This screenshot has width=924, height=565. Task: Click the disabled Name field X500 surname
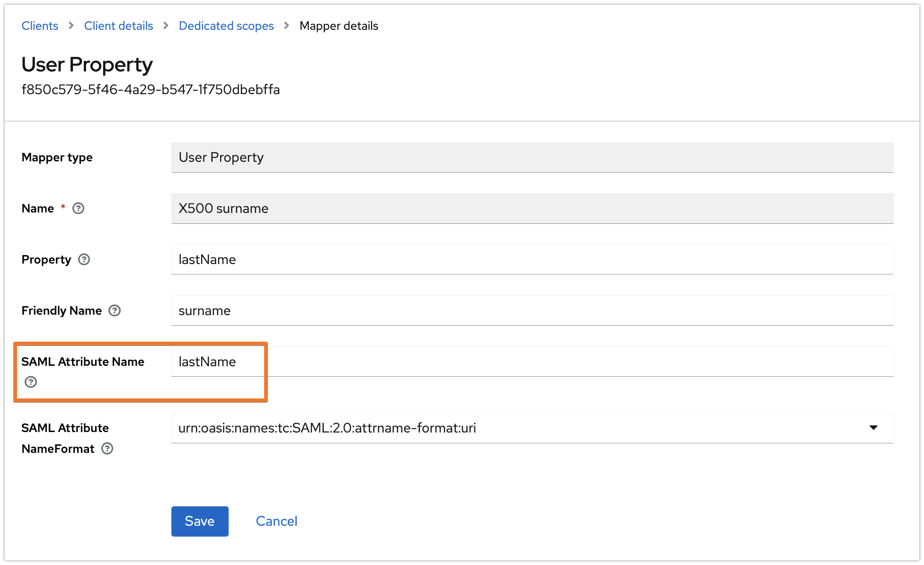point(532,208)
